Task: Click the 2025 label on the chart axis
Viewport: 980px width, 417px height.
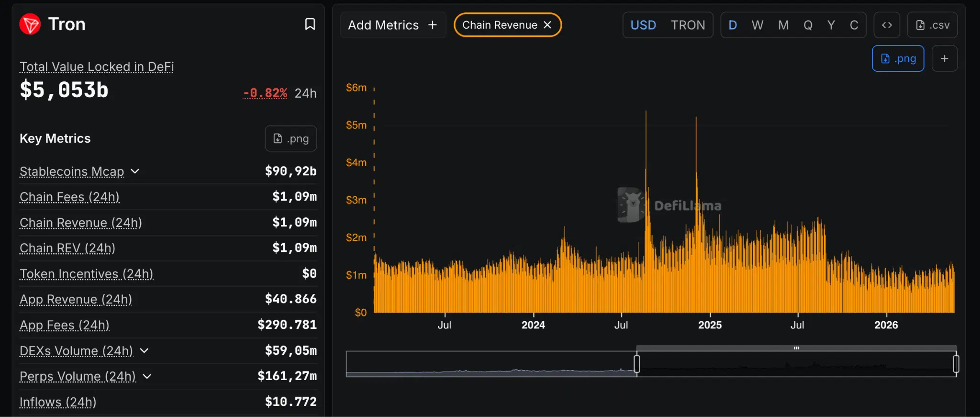Action: pos(710,325)
